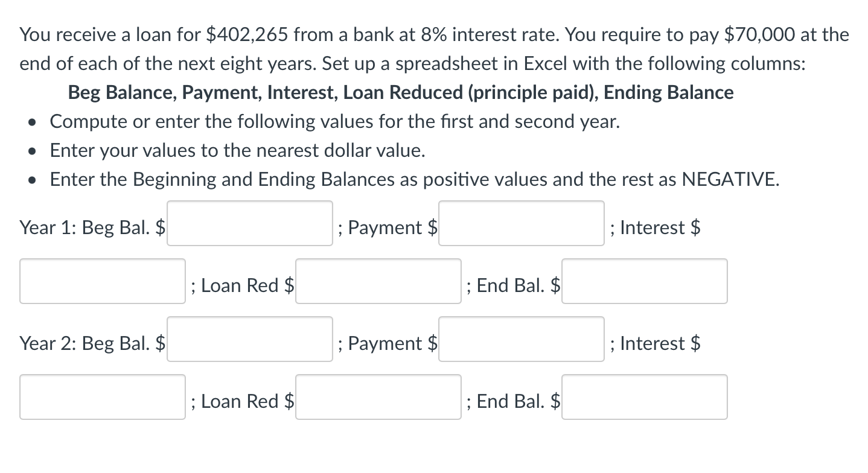Click the Year 2 End Bal input field
868x473 pixels.
pyautogui.click(x=644, y=397)
